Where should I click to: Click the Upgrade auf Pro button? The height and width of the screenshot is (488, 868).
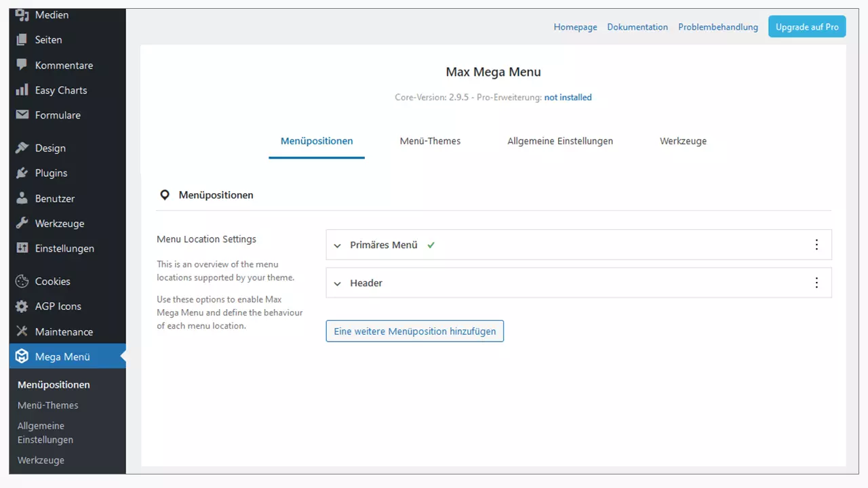(807, 27)
